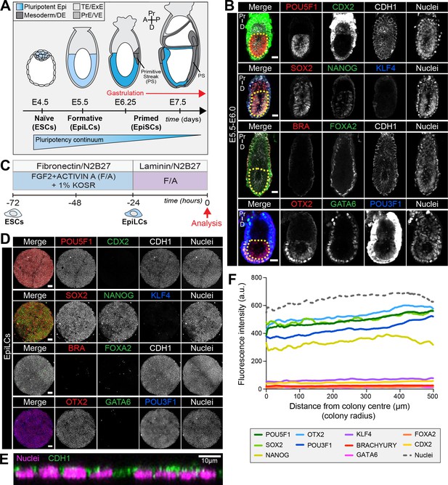Click the red Analysis arrow at time 0
Viewport: 448px width, 485px height.
coord(207,213)
